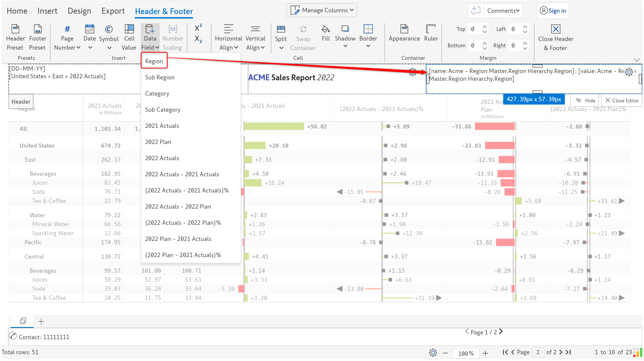Viewport: 644px width, 361px height.
Task: Zoom in with the plus button
Action: point(485,353)
